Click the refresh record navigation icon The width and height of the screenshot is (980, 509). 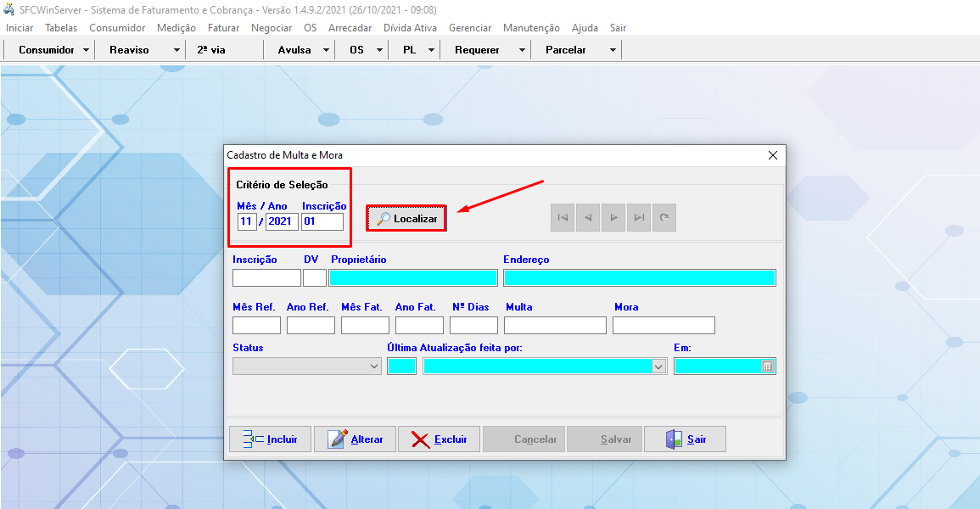pos(665,218)
